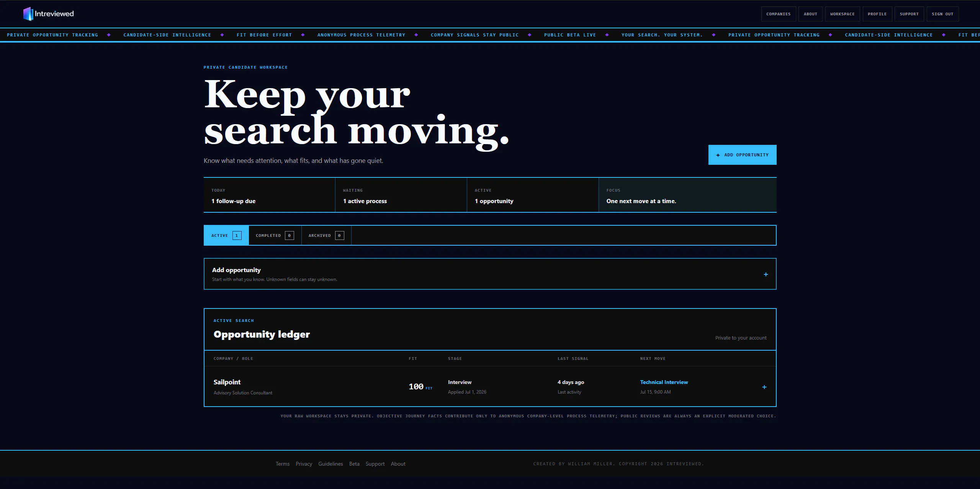This screenshot has height=489, width=980.
Task: Click the Intreviewed logo icon
Action: (x=28, y=14)
